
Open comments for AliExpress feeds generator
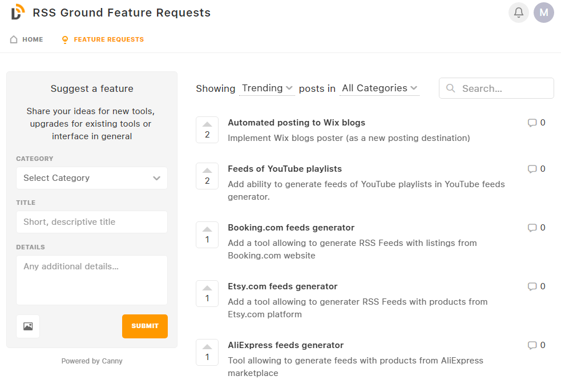pos(536,345)
